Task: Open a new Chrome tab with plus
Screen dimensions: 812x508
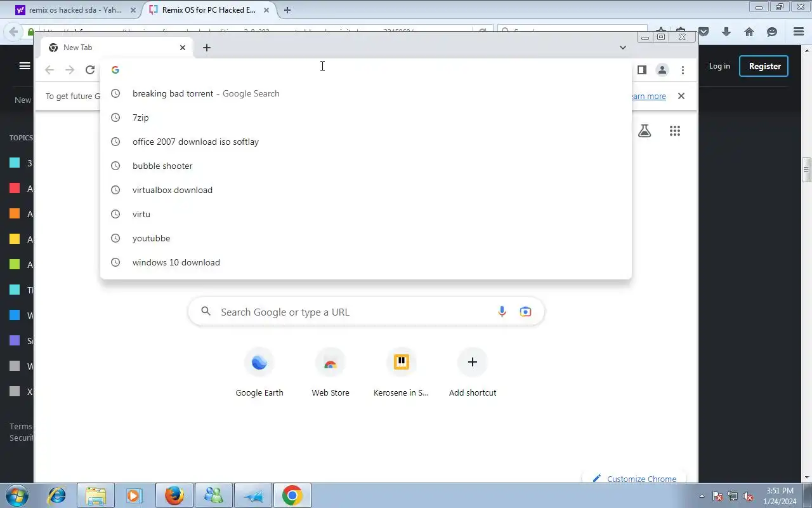Action: coord(207,48)
